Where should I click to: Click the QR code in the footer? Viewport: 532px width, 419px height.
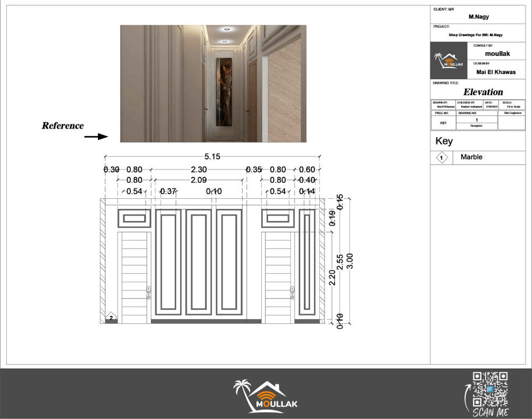point(490,389)
